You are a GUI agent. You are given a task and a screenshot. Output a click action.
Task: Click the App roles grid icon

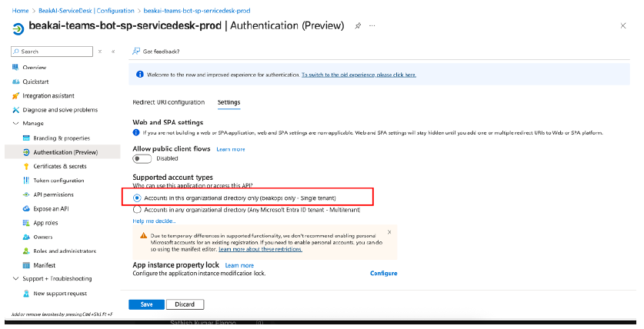coord(26,223)
